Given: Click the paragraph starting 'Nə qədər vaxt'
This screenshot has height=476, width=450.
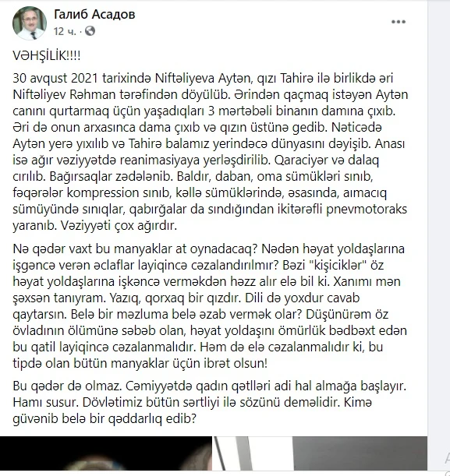Looking at the screenshot, I should click(210, 306).
